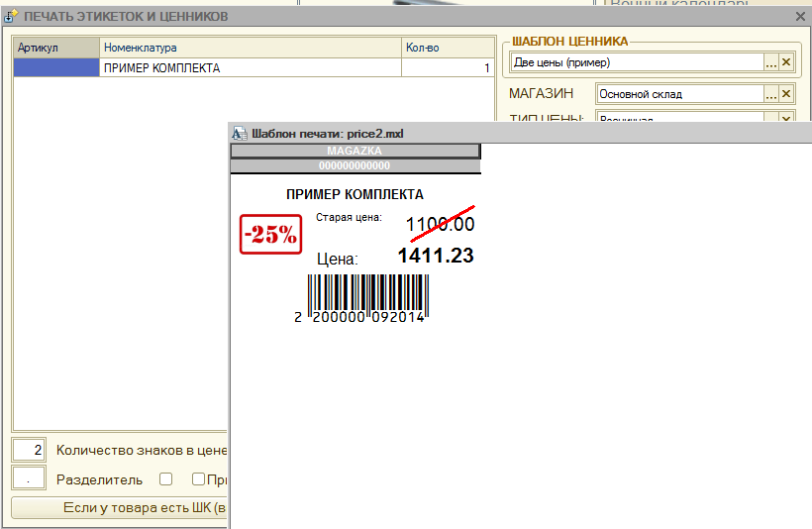Click the price decimal places field showing 2
The height and width of the screenshot is (529, 812).
[29, 450]
